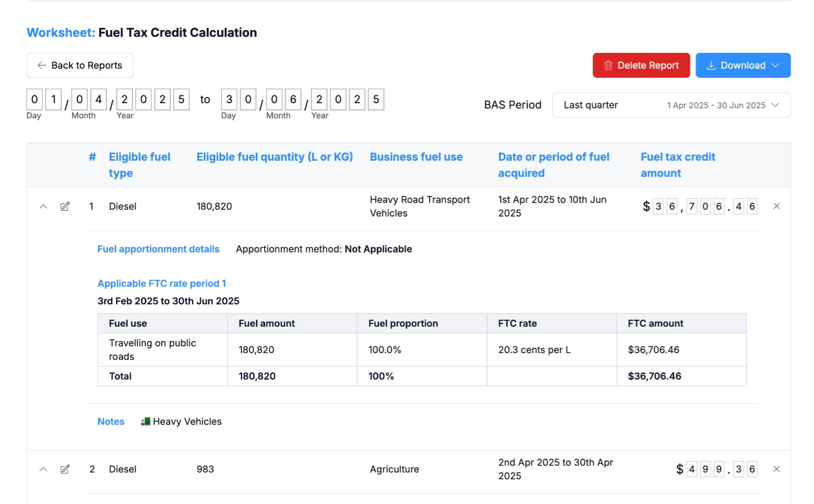Click the edit pencil icon for row 1
This screenshot has height=504, width=814.
[x=65, y=206]
